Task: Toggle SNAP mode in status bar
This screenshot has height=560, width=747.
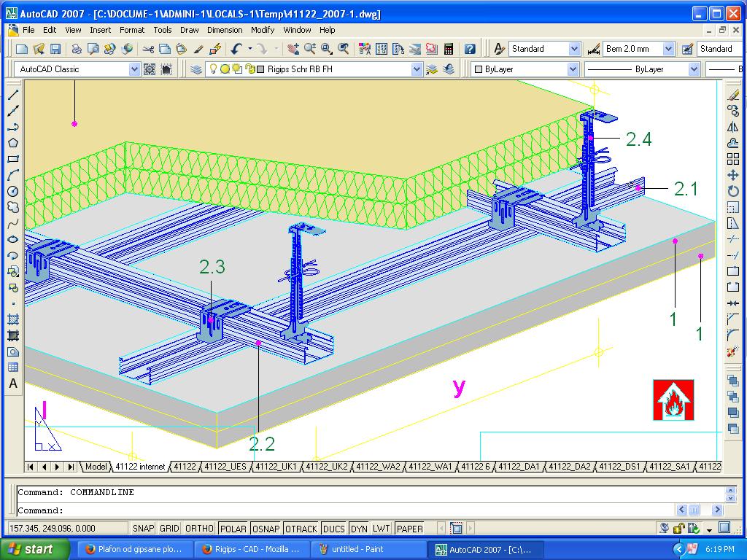Action: pyautogui.click(x=143, y=529)
